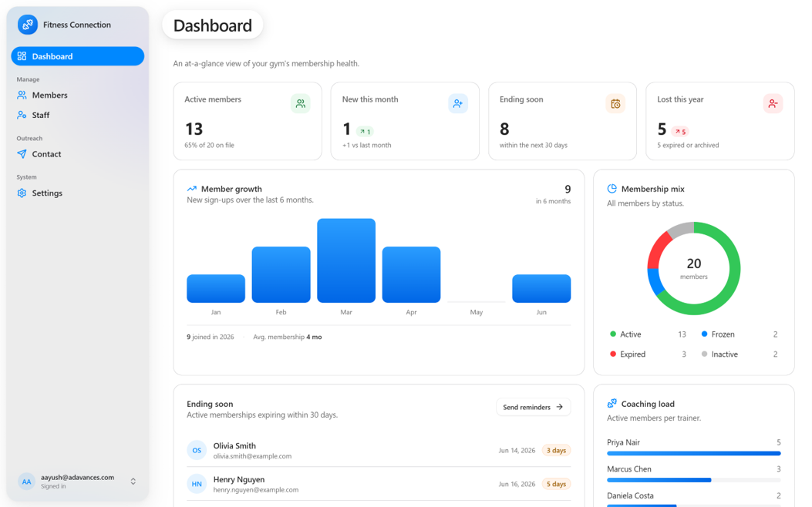Image resolution: width=812 pixels, height=507 pixels.
Task: Click the Mar bar in Member growth
Action: [346, 260]
